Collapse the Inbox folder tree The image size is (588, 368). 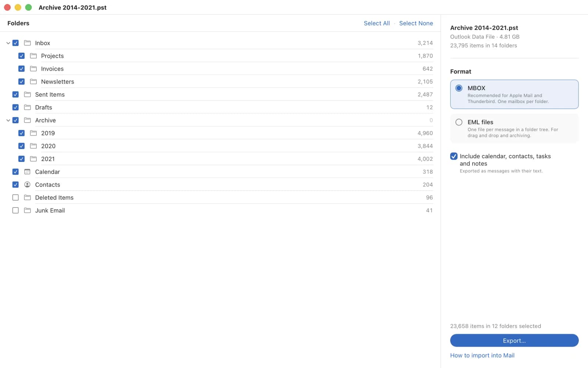[x=8, y=43]
